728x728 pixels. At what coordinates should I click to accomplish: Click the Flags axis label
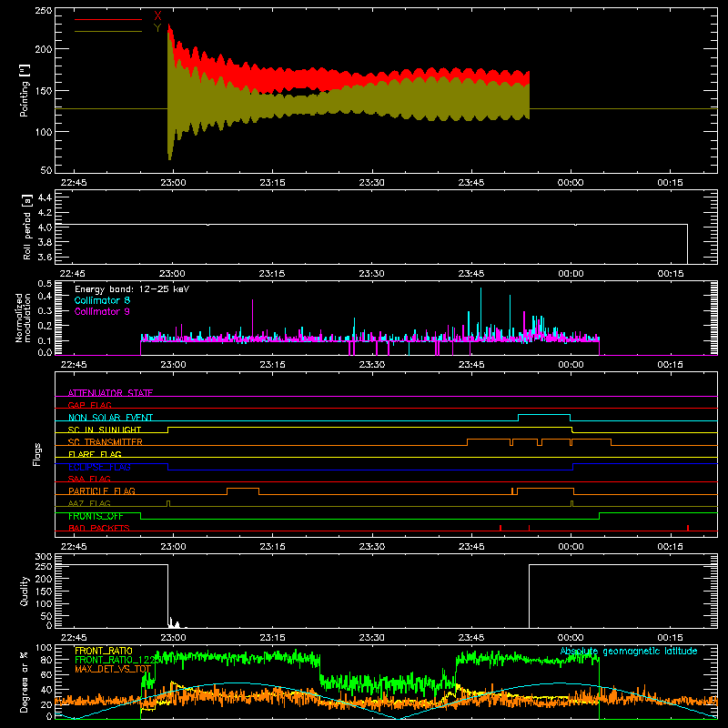[x=37, y=454]
